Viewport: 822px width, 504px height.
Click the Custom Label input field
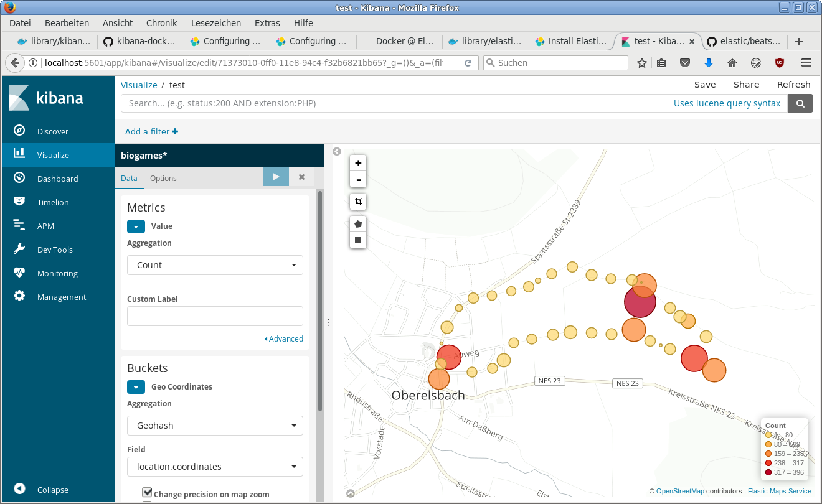pos(215,316)
